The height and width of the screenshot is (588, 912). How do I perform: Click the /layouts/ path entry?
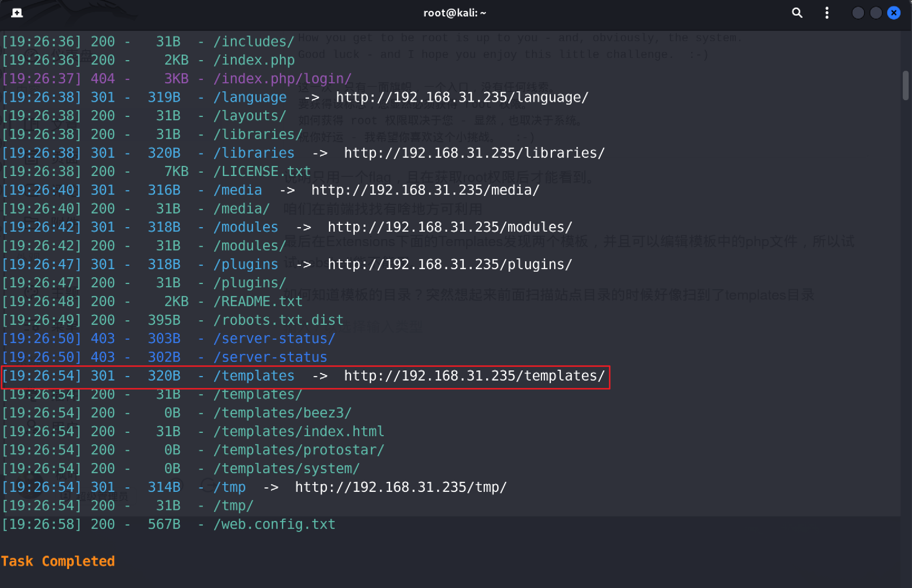click(x=250, y=116)
